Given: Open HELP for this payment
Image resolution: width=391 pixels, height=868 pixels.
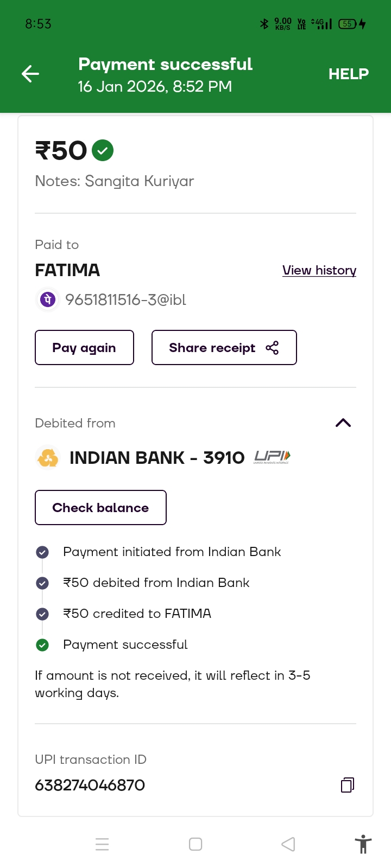Looking at the screenshot, I should click(x=348, y=74).
